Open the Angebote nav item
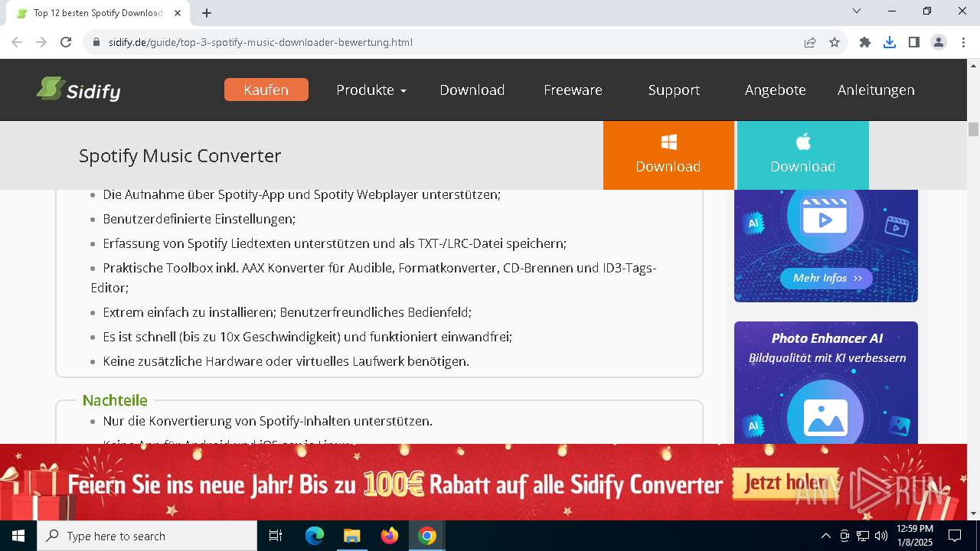Viewport: 980px width, 551px height. pos(776,90)
